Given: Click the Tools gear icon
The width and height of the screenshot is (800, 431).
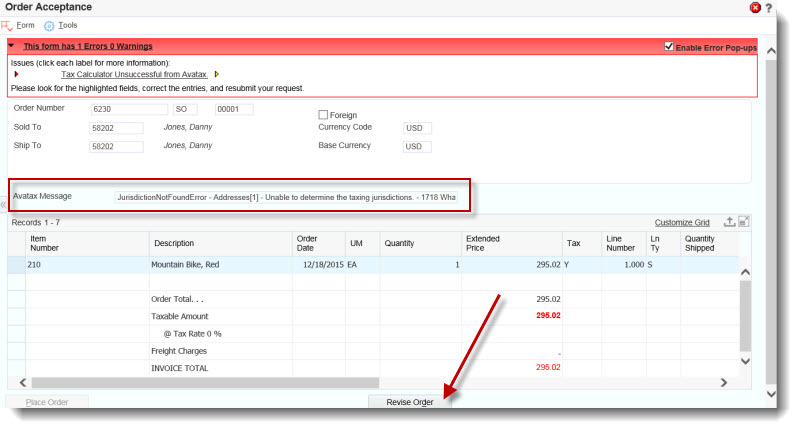Looking at the screenshot, I should pyautogui.click(x=49, y=25).
